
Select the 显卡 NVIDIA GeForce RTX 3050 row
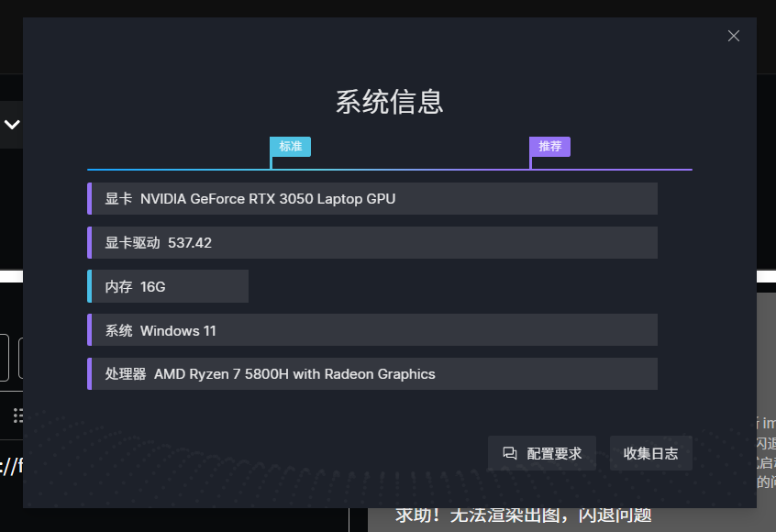(372, 198)
